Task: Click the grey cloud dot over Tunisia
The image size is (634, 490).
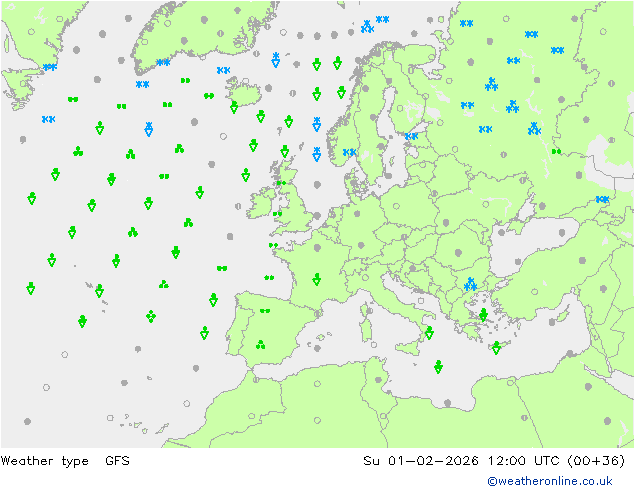Action: (x=378, y=380)
